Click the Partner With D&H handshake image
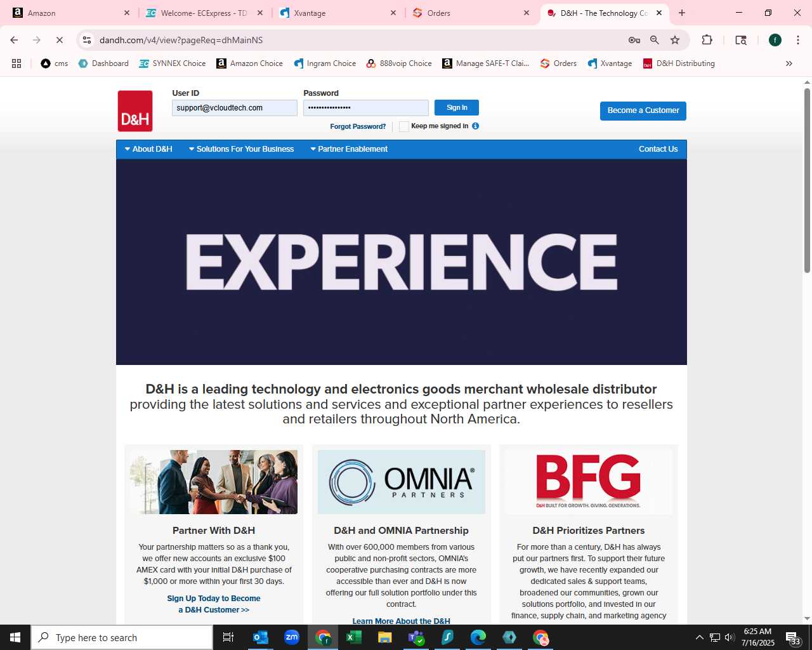 (214, 482)
